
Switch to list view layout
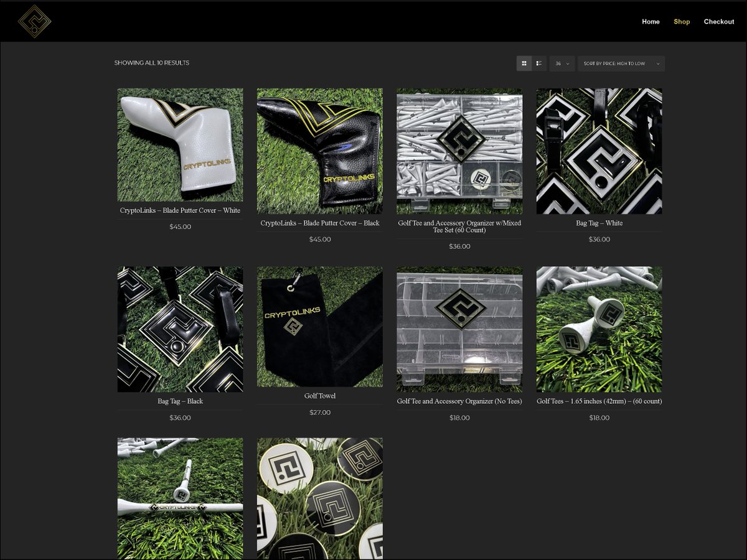[x=539, y=63]
